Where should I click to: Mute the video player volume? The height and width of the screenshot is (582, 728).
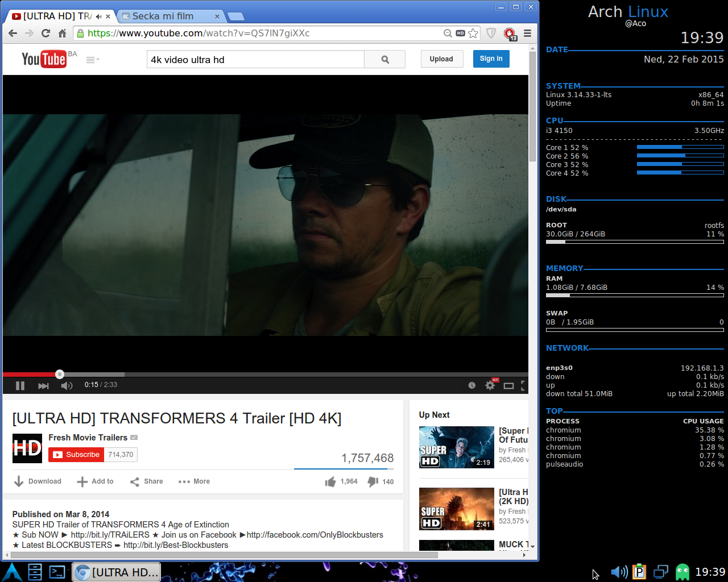67,385
